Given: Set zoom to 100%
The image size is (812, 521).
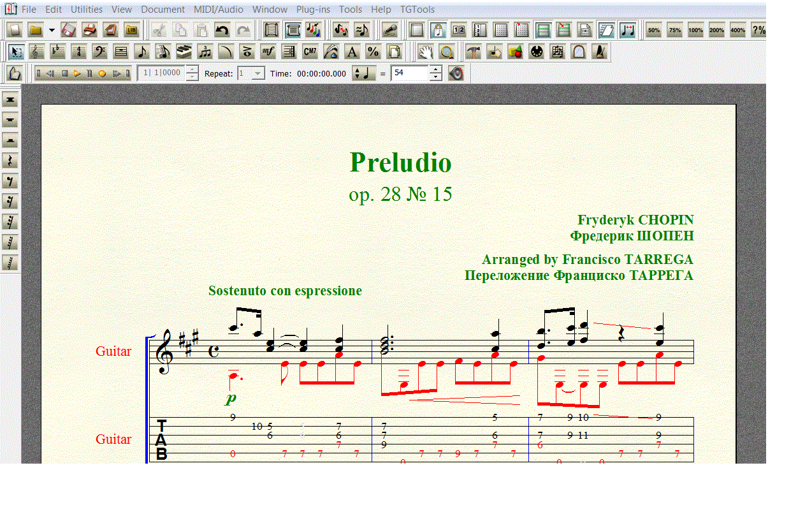Looking at the screenshot, I should [x=696, y=30].
